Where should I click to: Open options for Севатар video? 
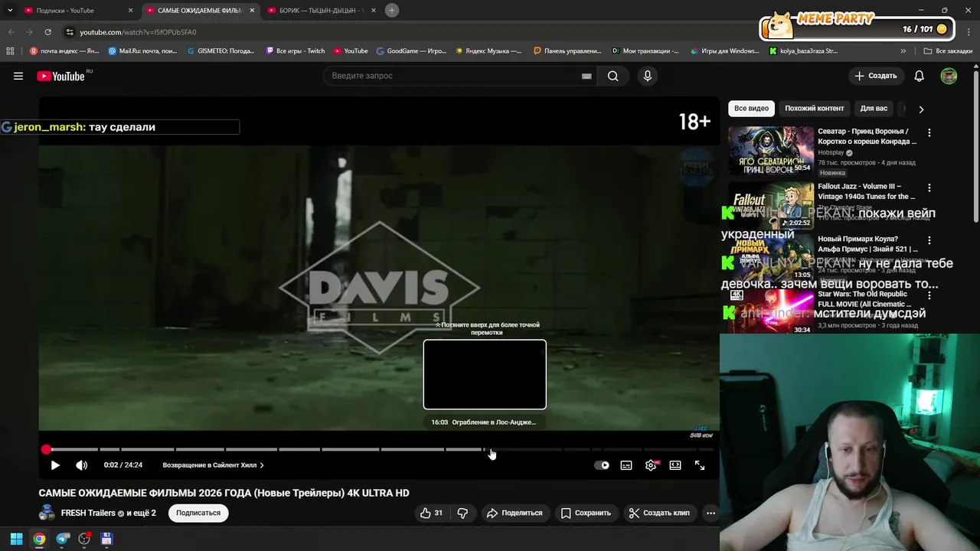tap(929, 132)
